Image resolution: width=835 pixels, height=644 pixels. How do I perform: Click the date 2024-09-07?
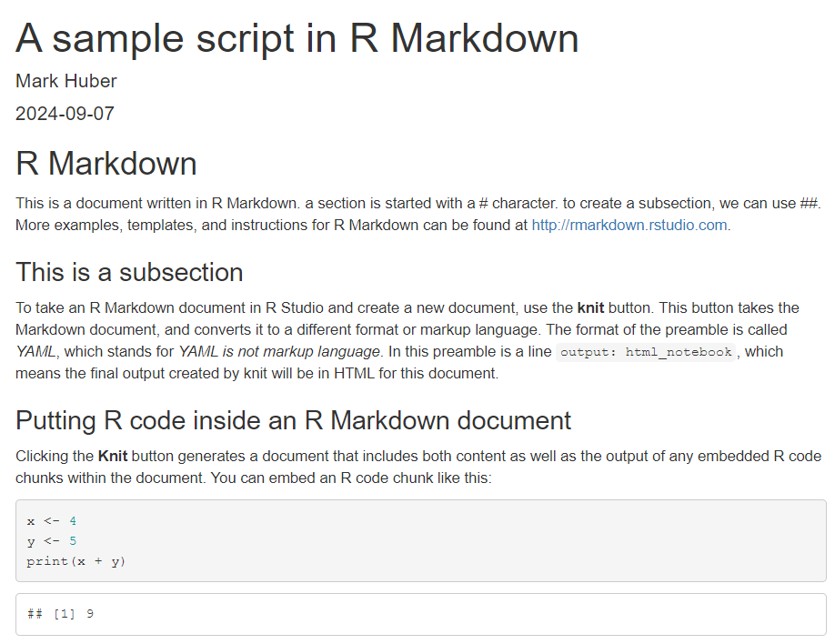(65, 114)
